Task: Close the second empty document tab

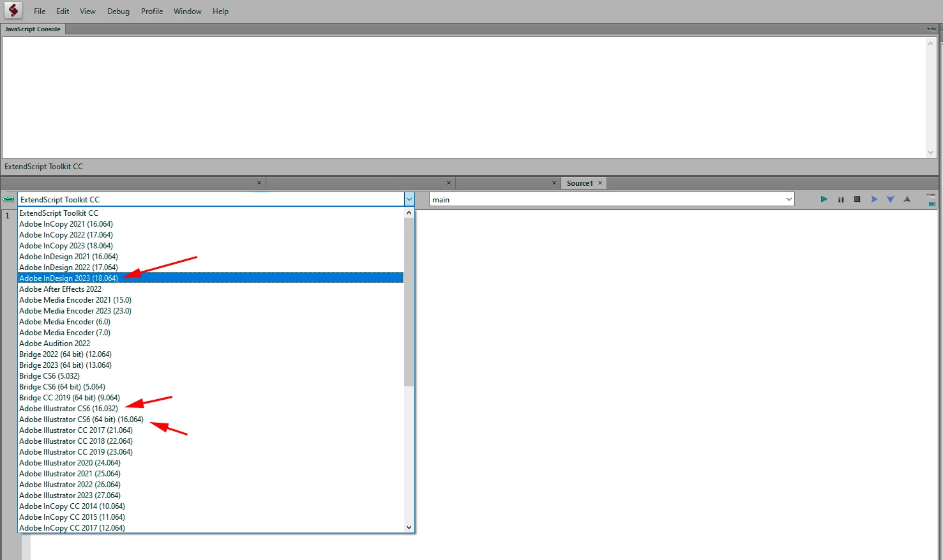Action: point(449,183)
